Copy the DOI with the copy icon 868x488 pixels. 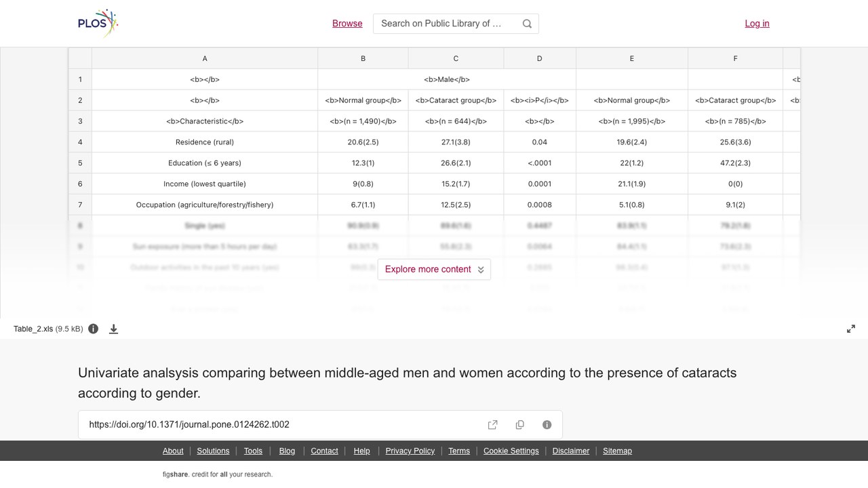coord(520,425)
